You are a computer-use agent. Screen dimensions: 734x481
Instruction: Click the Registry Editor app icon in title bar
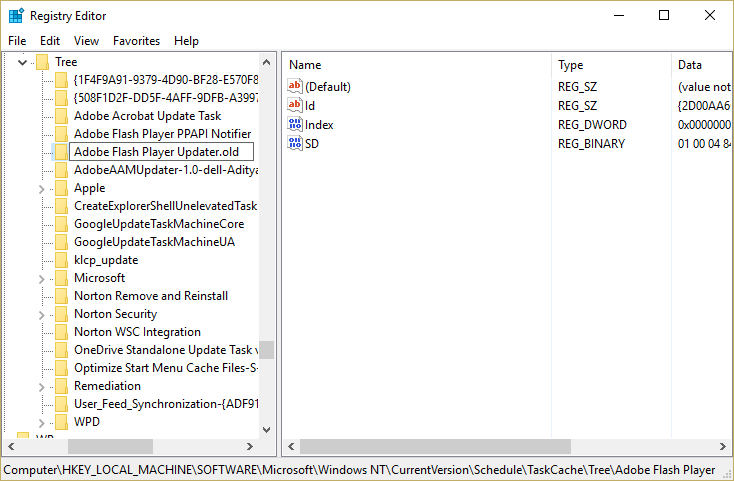[16, 15]
